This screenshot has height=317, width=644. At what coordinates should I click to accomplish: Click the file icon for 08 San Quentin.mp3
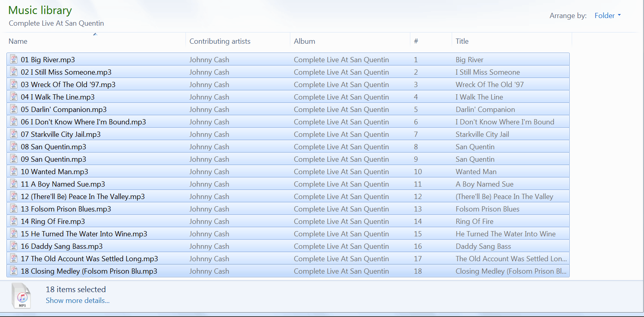click(x=14, y=146)
